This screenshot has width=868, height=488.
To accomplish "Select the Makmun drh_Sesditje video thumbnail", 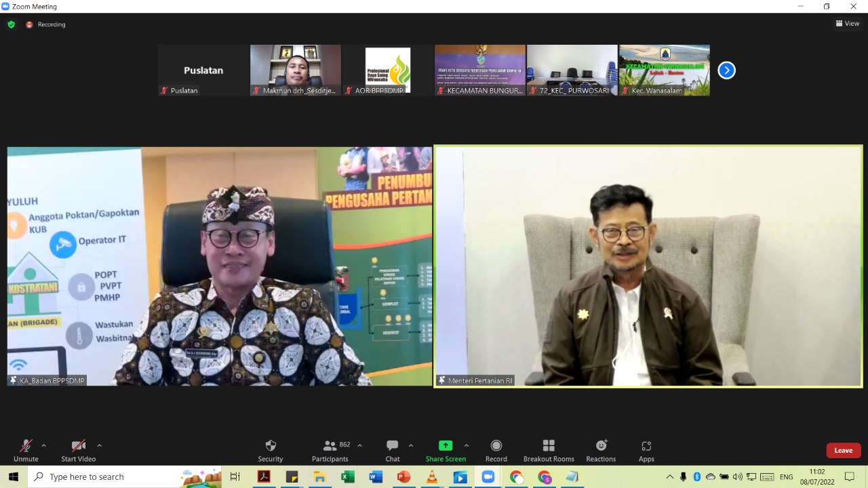I will [295, 70].
